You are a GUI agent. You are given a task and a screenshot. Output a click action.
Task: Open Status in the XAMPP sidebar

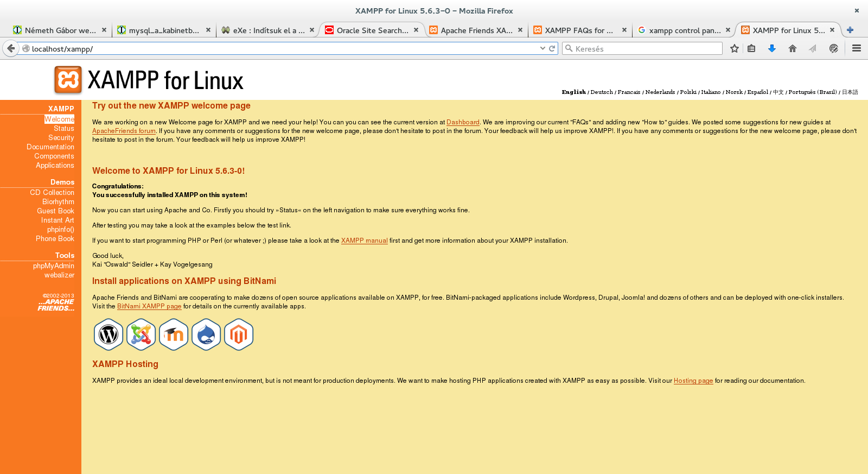(63, 129)
